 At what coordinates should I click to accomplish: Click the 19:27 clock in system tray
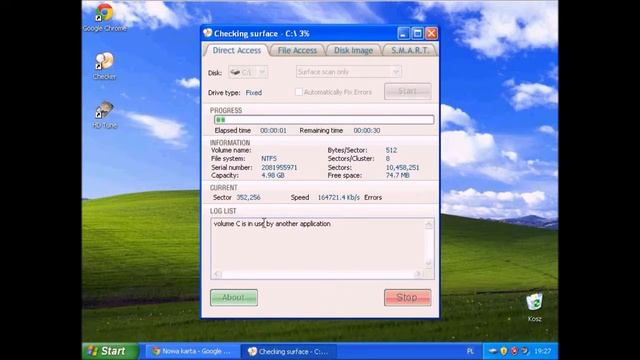[x=542, y=351]
